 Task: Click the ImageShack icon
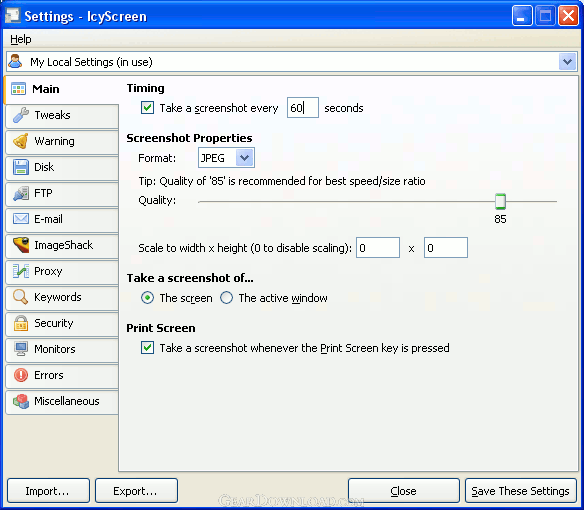coord(21,245)
